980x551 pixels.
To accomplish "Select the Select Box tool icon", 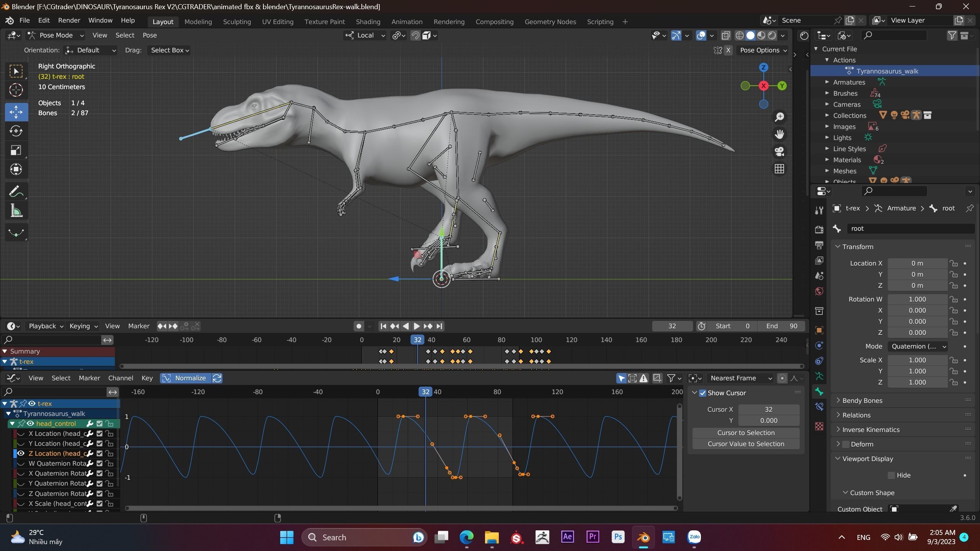I will [x=16, y=71].
